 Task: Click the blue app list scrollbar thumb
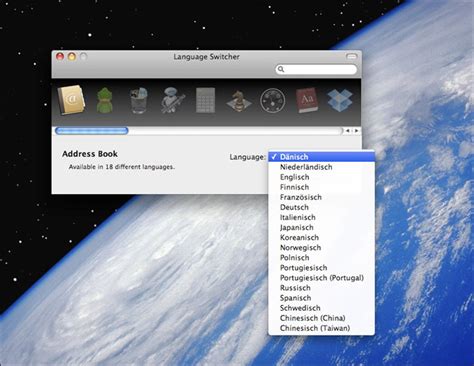[92, 131]
